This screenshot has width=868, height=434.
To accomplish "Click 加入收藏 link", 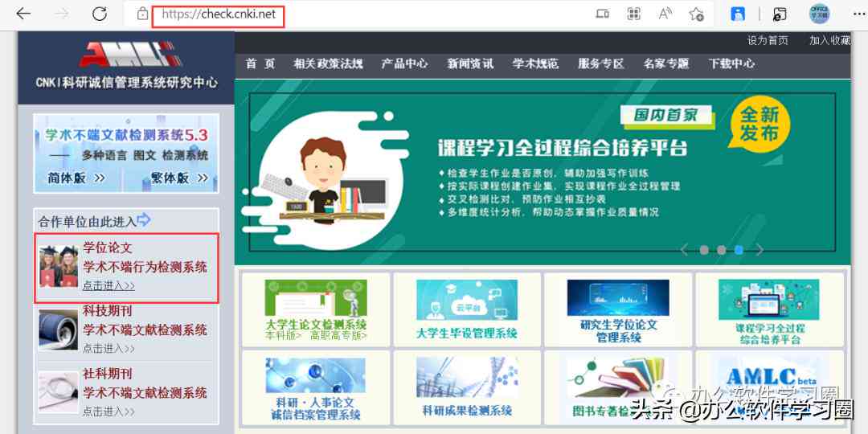I will (x=829, y=40).
